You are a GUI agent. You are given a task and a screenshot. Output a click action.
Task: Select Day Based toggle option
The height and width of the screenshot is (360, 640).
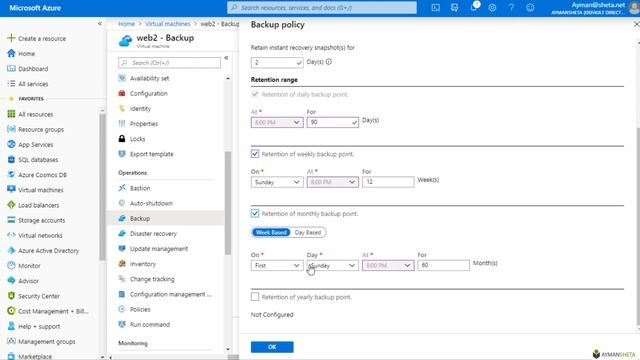(308, 232)
